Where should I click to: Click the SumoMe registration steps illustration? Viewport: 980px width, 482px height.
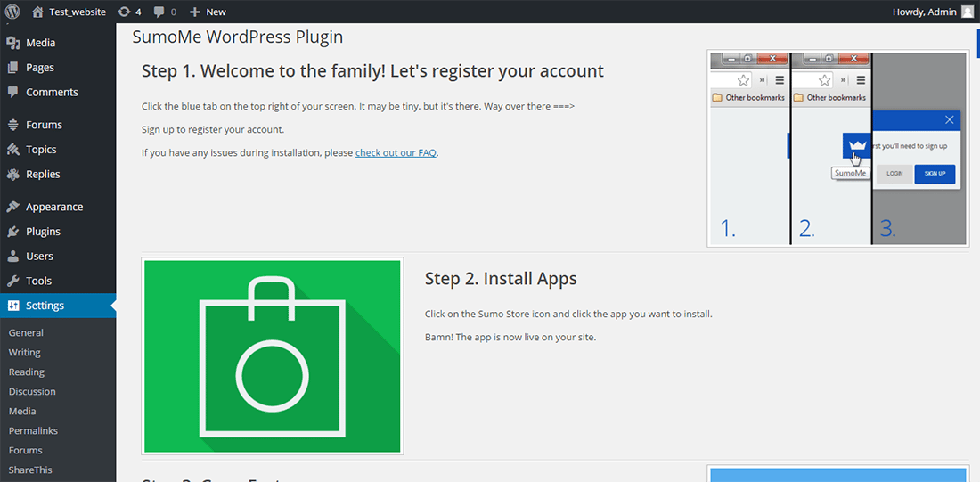tap(838, 149)
